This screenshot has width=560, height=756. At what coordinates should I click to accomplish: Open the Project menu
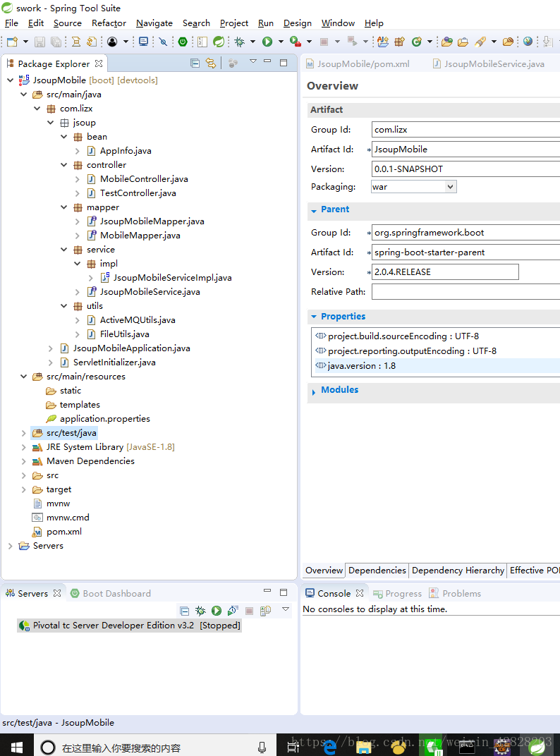(x=234, y=23)
